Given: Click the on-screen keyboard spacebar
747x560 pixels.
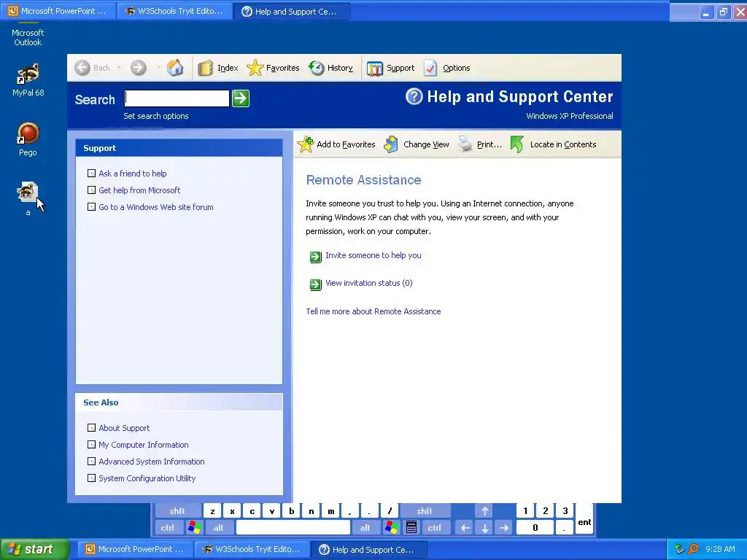Looking at the screenshot, I should [293, 528].
